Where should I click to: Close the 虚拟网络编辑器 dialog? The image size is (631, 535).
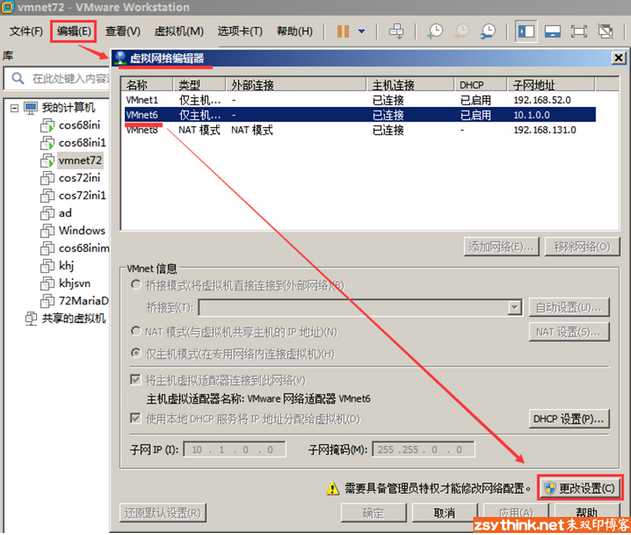pyautogui.click(x=619, y=58)
